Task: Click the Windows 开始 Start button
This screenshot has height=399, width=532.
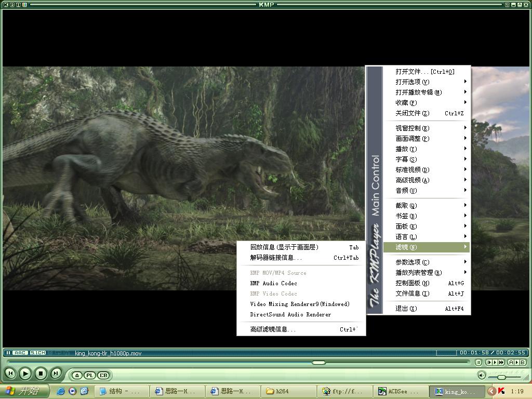Action: pos(24,391)
